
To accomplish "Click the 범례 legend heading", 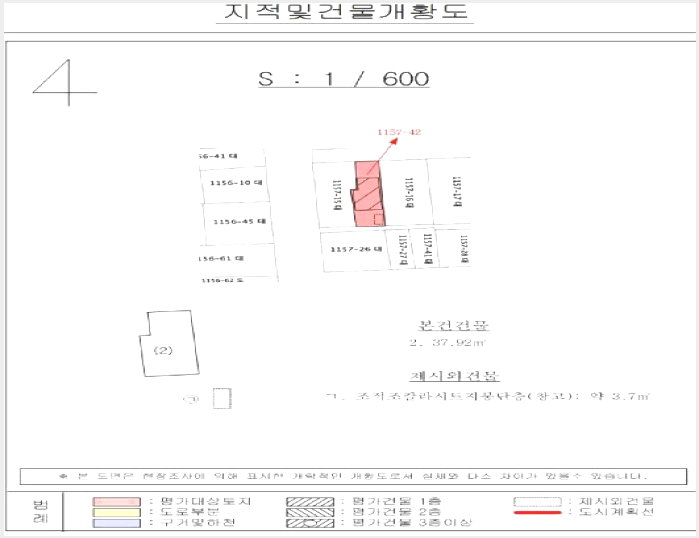I will tap(40, 512).
